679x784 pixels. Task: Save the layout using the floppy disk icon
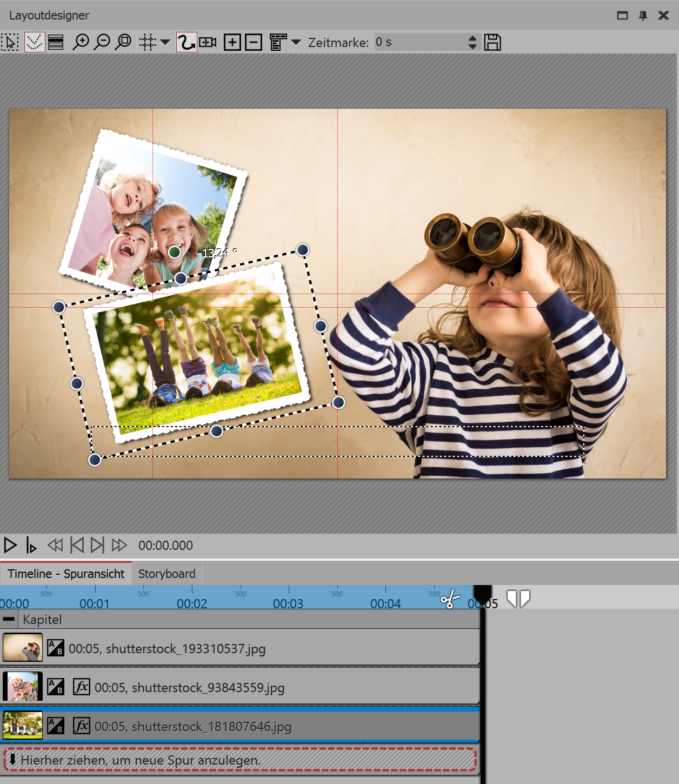[x=492, y=42]
